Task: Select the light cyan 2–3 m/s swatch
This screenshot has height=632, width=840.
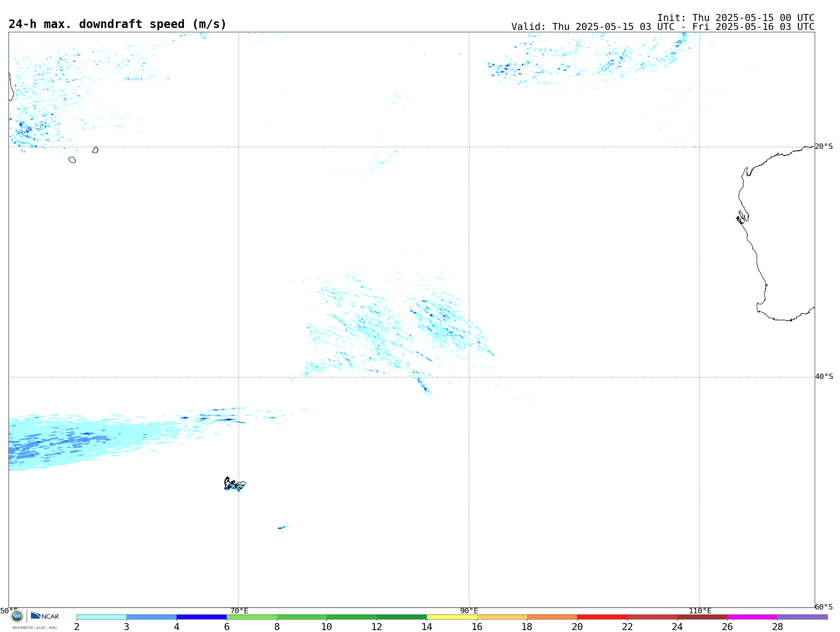Action: coord(101,617)
